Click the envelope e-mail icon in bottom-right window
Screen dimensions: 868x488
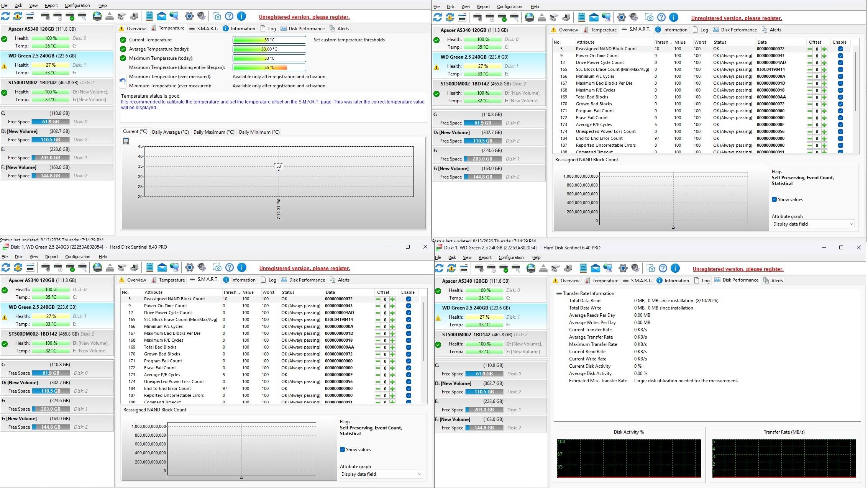point(596,268)
